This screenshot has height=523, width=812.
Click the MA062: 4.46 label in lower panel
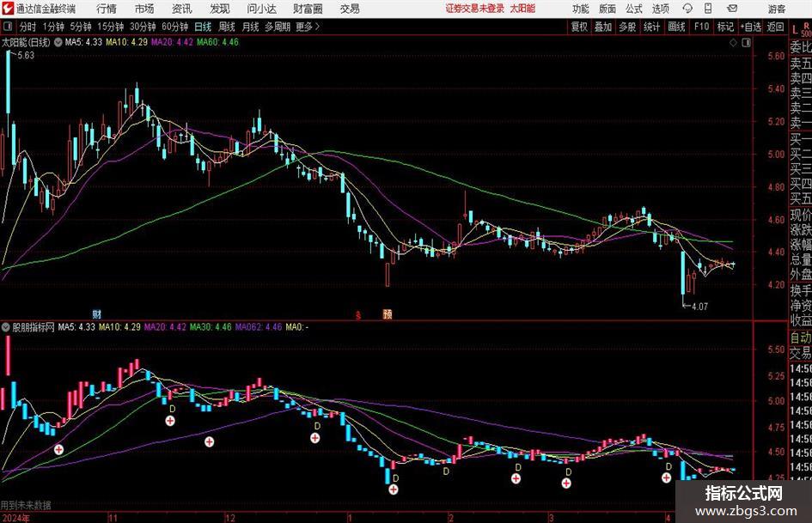coord(259,327)
